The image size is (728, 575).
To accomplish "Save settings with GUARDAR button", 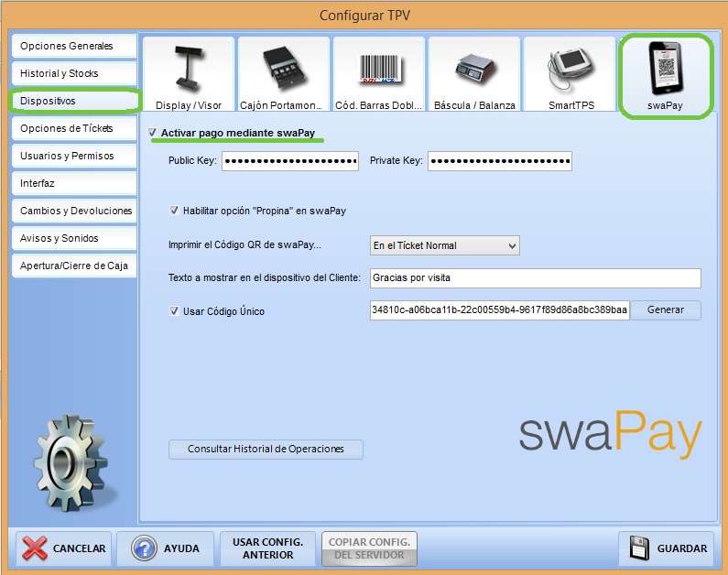I will [x=667, y=548].
